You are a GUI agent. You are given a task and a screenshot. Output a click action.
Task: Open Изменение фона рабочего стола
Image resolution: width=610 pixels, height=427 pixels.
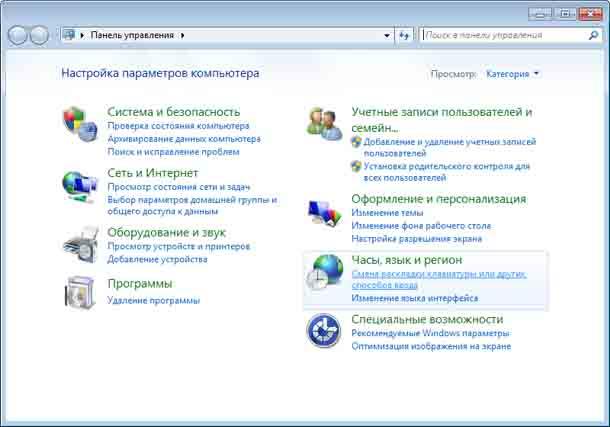[x=421, y=226]
